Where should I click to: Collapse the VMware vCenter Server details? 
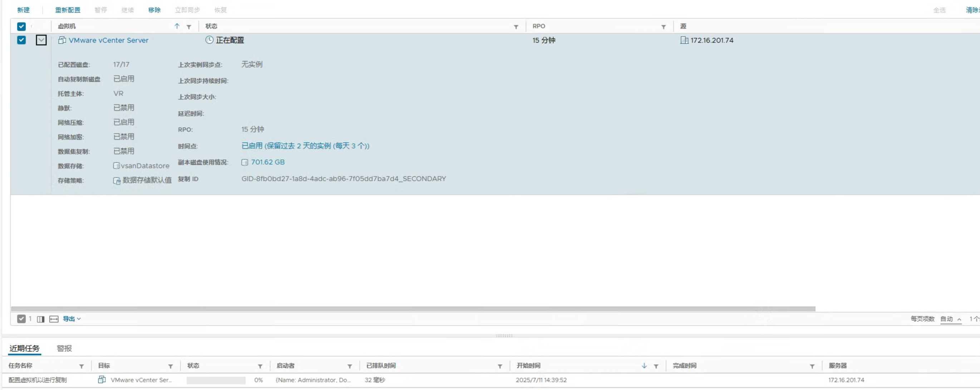click(x=41, y=40)
